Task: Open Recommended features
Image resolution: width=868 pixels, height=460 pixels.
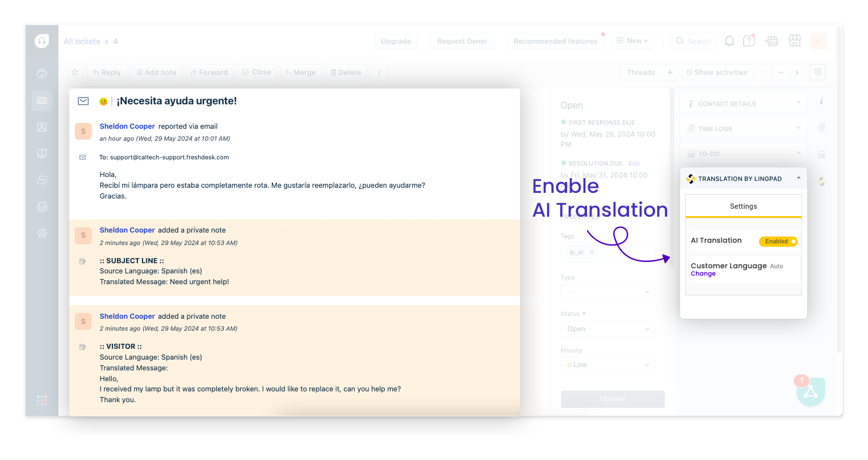Action: [x=555, y=41]
